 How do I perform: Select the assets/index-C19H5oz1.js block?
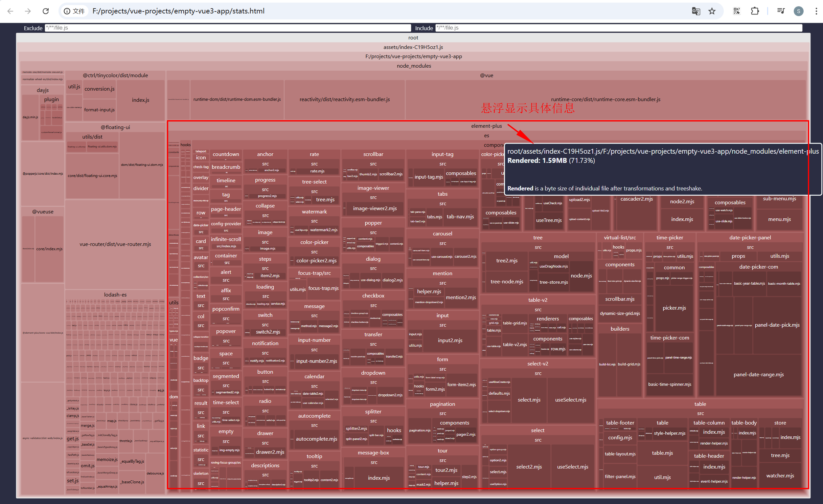pos(413,47)
